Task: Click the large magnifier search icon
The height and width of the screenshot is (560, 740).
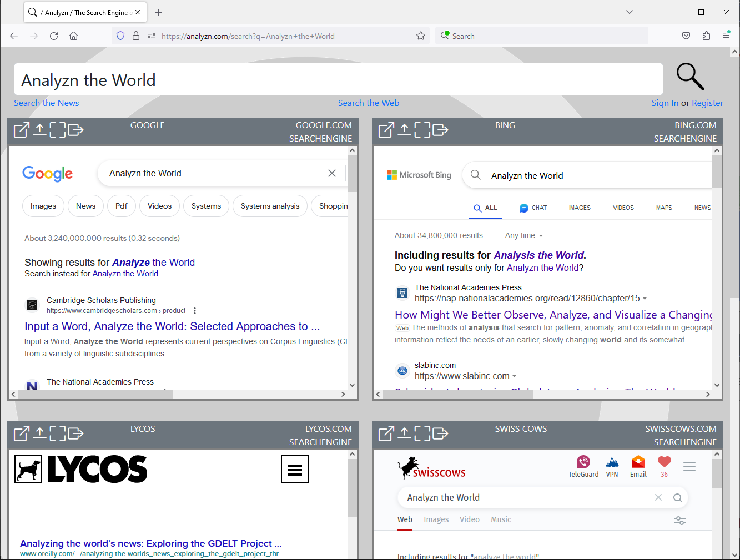Action: [690, 77]
